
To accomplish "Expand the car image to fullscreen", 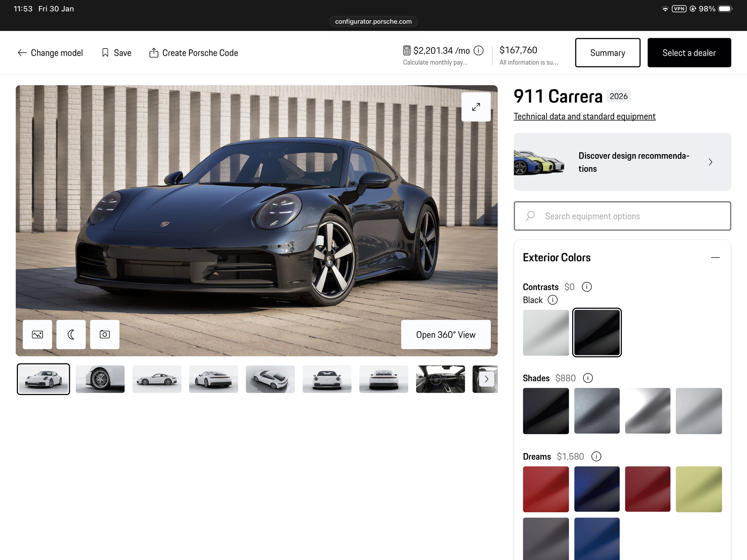I will [476, 107].
